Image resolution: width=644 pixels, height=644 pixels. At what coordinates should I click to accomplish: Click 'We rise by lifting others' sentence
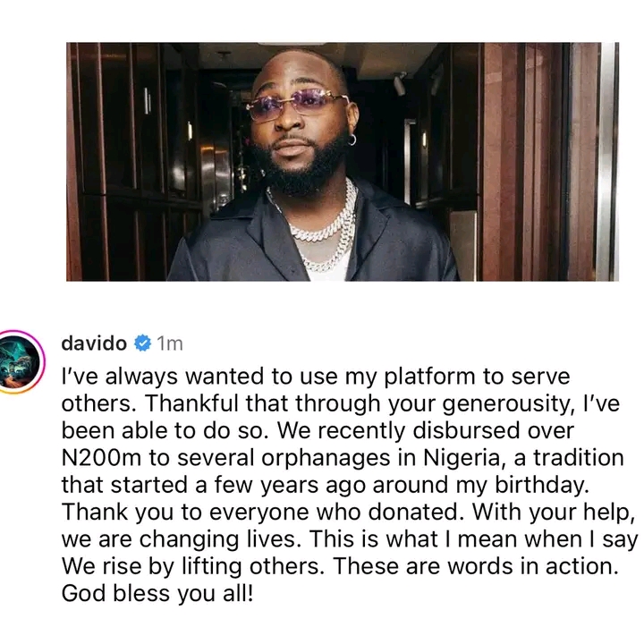[193, 566]
